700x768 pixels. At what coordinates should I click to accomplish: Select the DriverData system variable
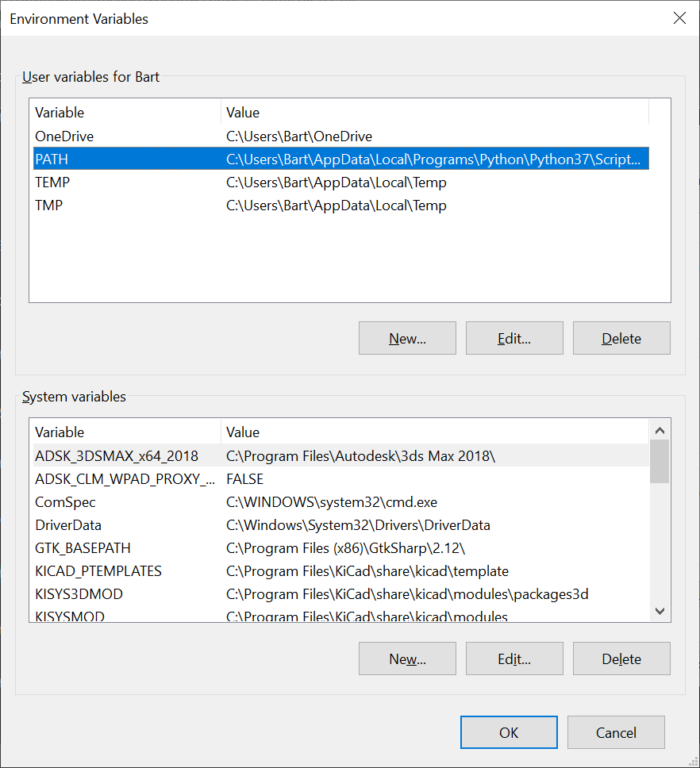tap(341, 525)
